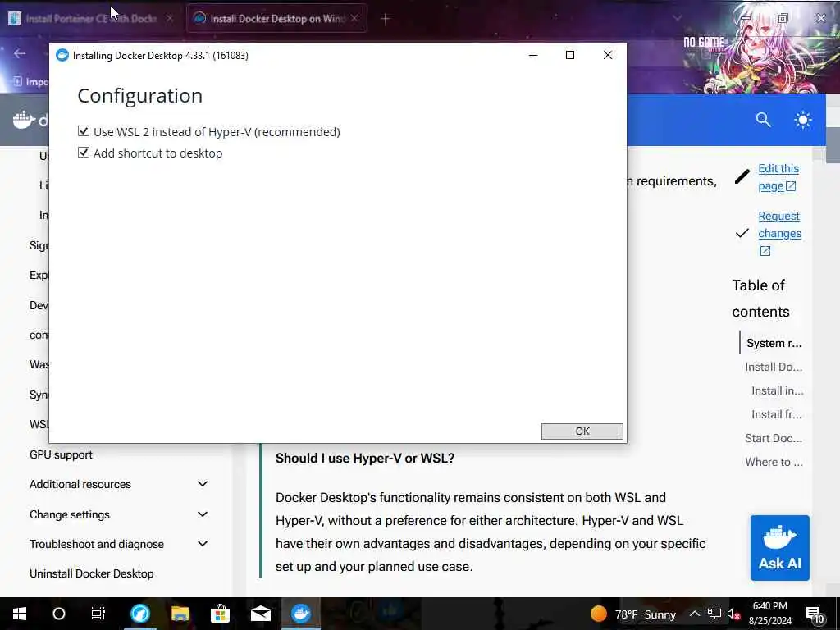Uncheck Use WSL 2 instead of Hyper-V
The width and height of the screenshot is (840, 630).
[x=84, y=131]
